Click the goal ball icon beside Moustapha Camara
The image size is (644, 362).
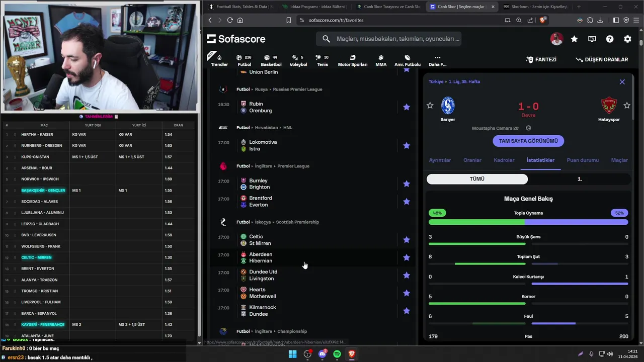tap(528, 128)
